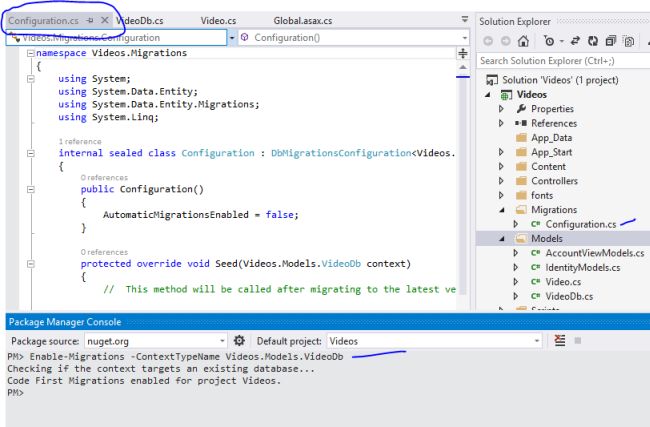This screenshot has height=427, width=650.
Task: Select VideoDb.cs in Solution Explorer
Action: coord(569,296)
